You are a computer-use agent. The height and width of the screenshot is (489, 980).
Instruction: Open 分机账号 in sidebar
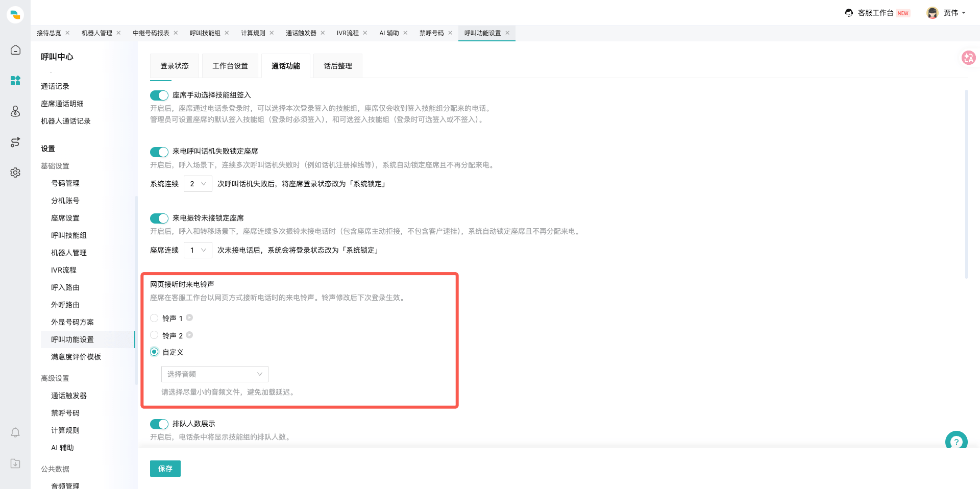(x=65, y=201)
